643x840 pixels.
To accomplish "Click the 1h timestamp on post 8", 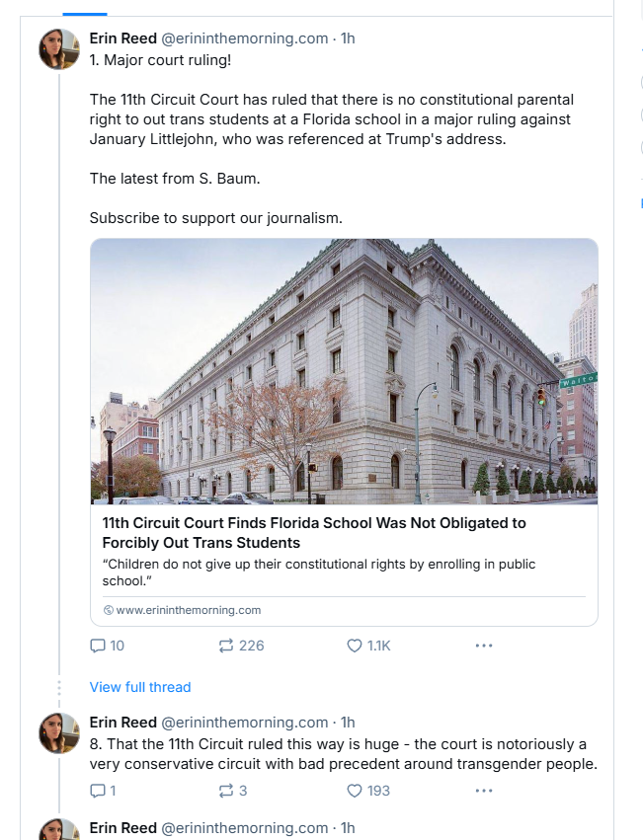I will click(x=348, y=723).
